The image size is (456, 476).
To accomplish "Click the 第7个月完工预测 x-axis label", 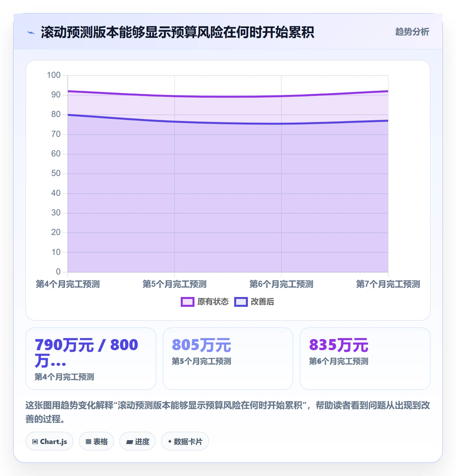I will tap(388, 284).
